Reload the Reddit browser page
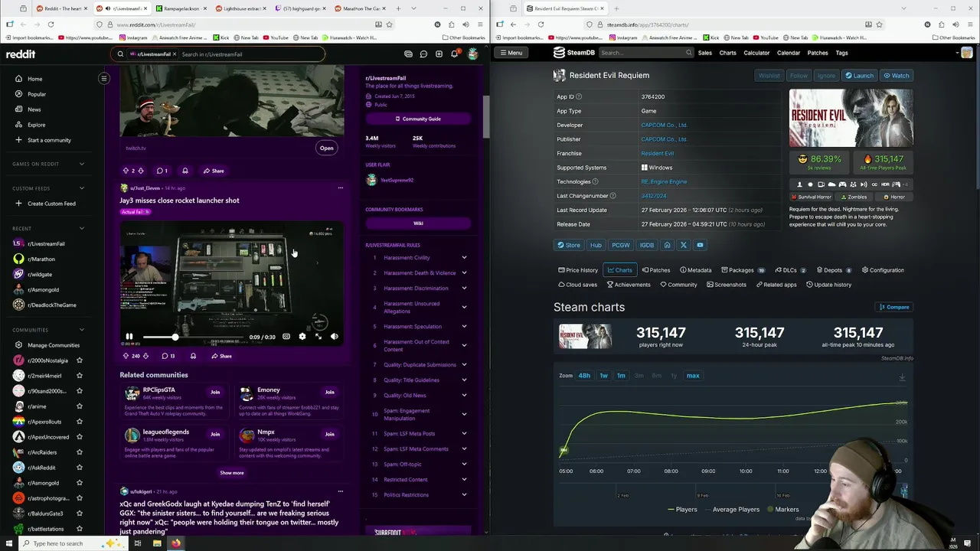 pyautogui.click(x=51, y=24)
